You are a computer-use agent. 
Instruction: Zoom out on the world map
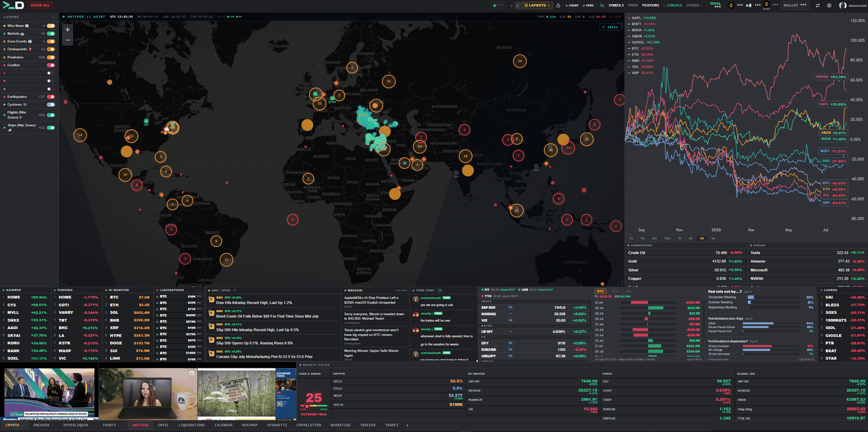pos(68,40)
